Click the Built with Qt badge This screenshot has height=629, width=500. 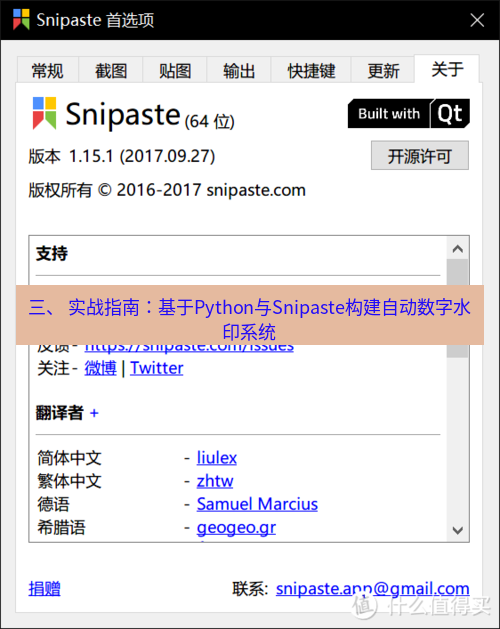click(x=409, y=114)
